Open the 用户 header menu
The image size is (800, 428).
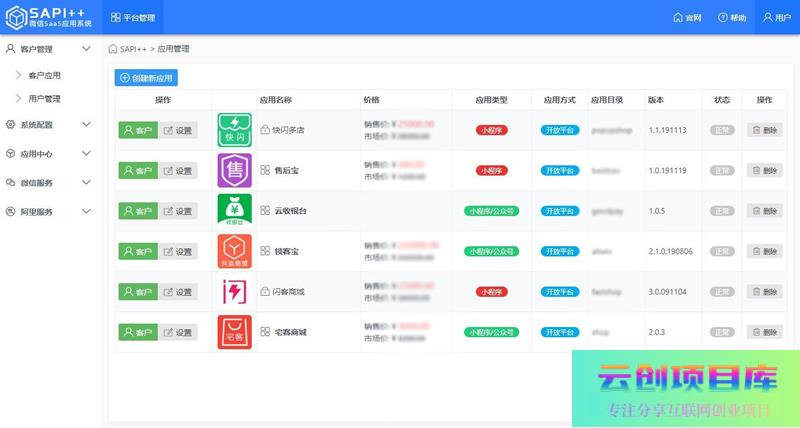point(777,18)
